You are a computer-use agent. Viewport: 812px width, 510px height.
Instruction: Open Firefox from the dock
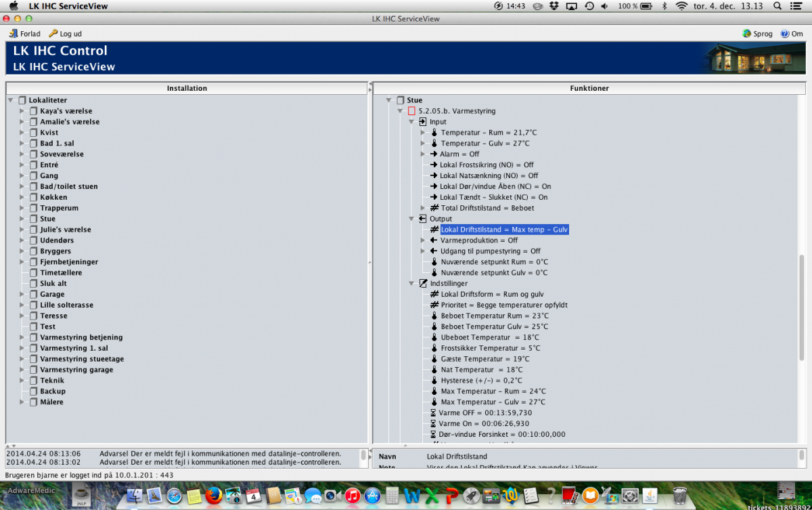pyautogui.click(x=214, y=495)
